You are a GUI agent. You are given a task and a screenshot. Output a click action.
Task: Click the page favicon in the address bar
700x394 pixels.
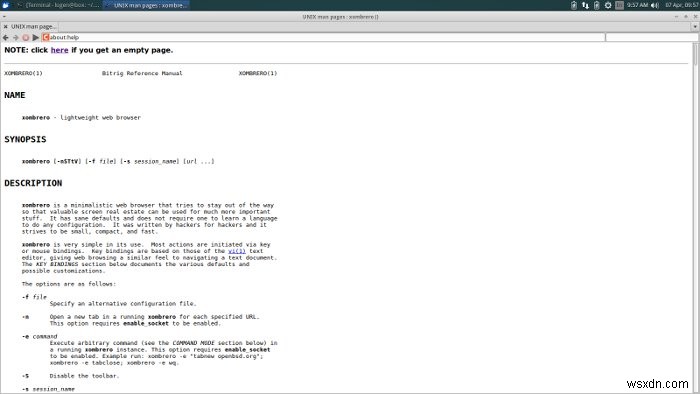pos(46,37)
